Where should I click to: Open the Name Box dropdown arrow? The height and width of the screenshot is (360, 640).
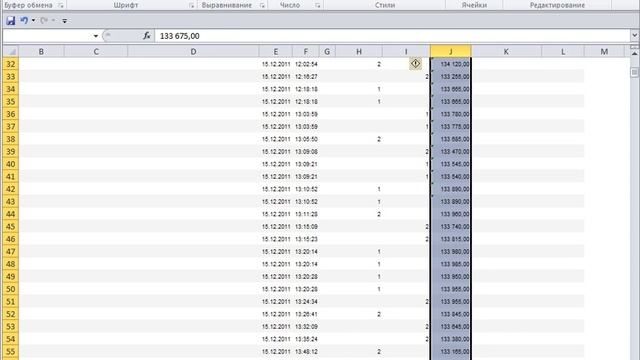[x=96, y=36]
